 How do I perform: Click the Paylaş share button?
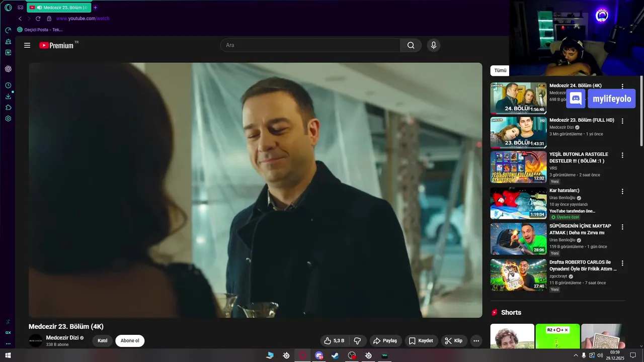click(385, 341)
